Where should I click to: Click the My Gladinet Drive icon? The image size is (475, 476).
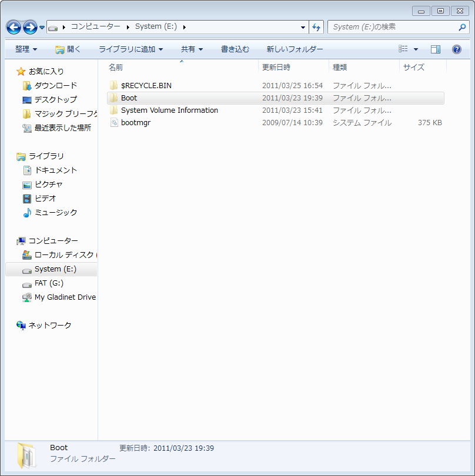(x=26, y=297)
